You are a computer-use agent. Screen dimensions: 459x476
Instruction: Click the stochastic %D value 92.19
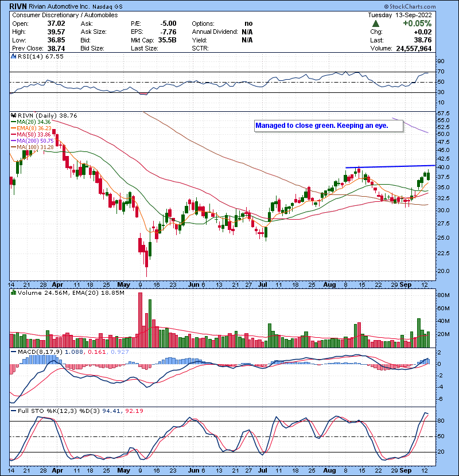coord(134,411)
